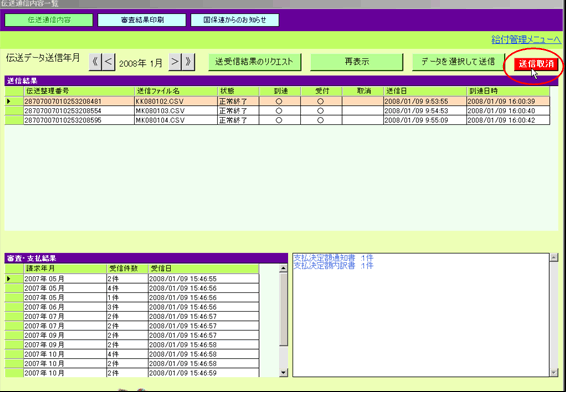Click down arrow of document list scrollbar
This screenshot has height=393, width=567.
point(554,372)
